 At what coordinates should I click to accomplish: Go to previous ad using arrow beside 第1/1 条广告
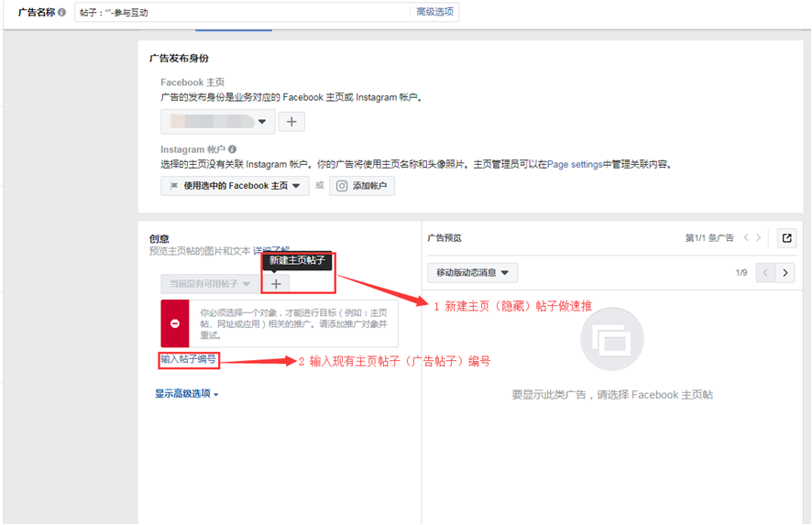point(746,237)
